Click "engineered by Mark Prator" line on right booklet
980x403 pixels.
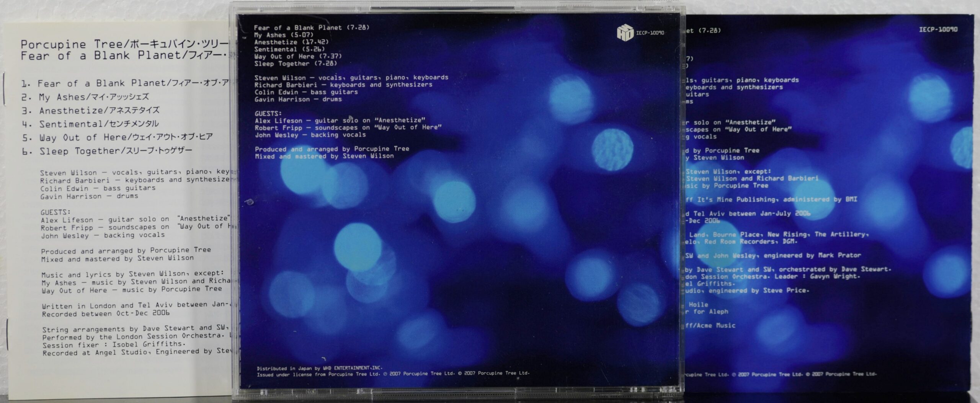pyautogui.click(x=774, y=256)
